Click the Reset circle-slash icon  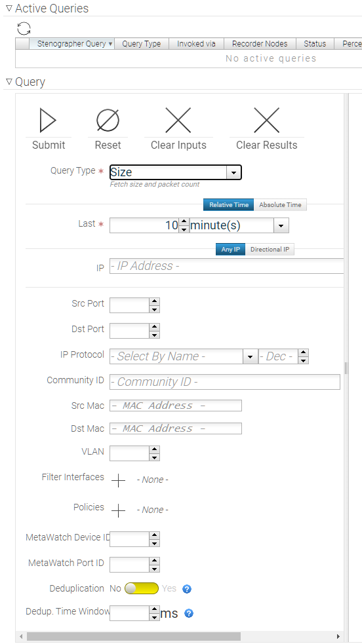coord(108,120)
